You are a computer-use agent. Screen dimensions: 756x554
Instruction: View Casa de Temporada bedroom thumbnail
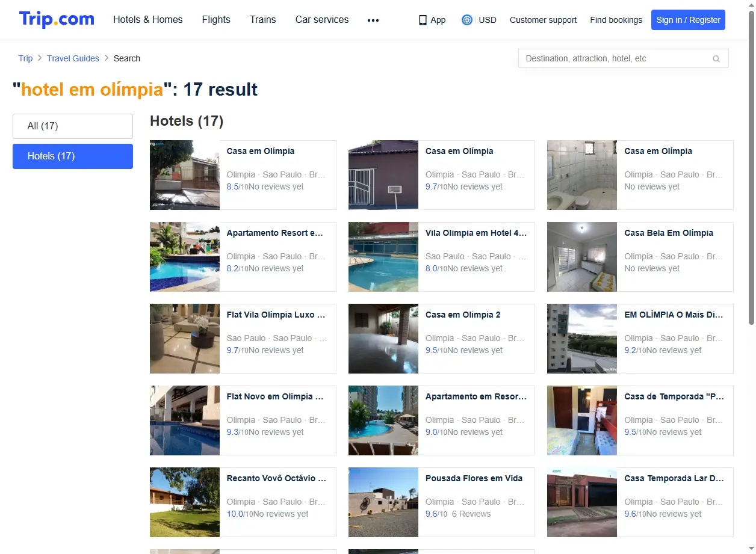coord(582,420)
